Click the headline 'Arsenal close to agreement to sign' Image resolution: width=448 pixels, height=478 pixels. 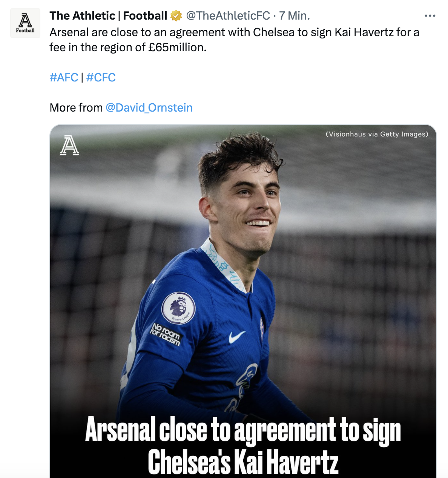coord(243,430)
